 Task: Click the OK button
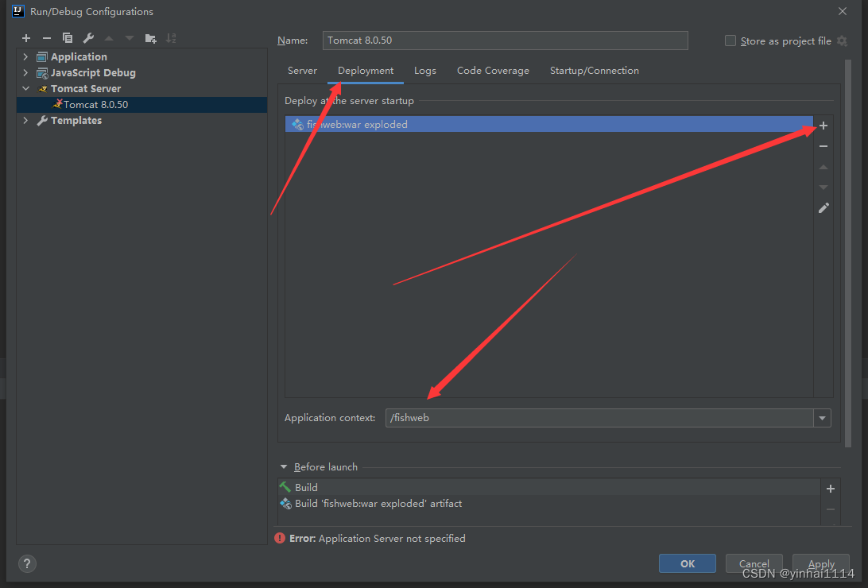coord(687,563)
